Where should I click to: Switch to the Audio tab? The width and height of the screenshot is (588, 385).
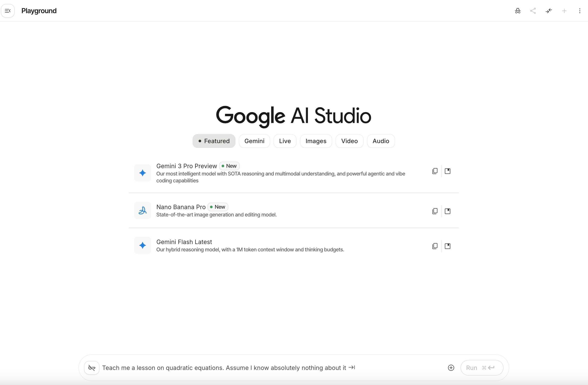point(380,141)
